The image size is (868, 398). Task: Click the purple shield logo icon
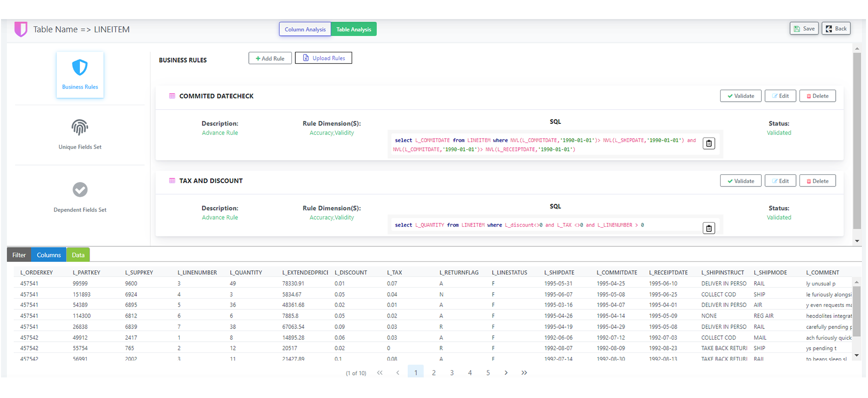21,29
